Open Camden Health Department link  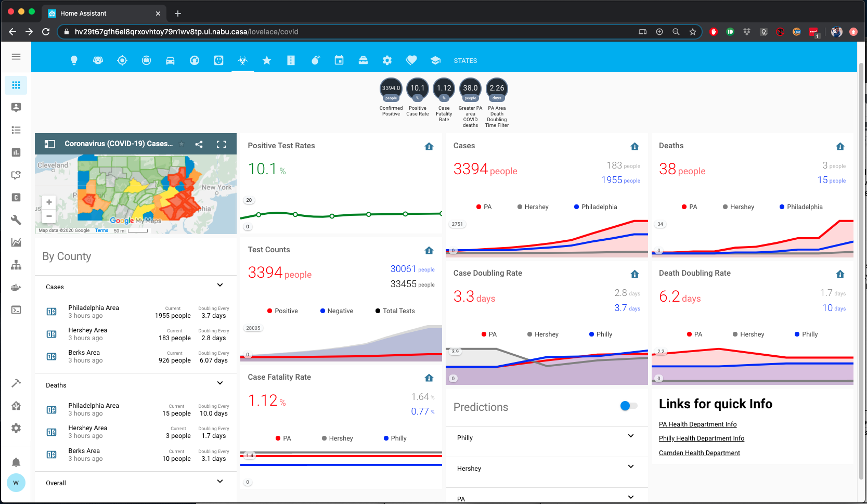(x=699, y=453)
